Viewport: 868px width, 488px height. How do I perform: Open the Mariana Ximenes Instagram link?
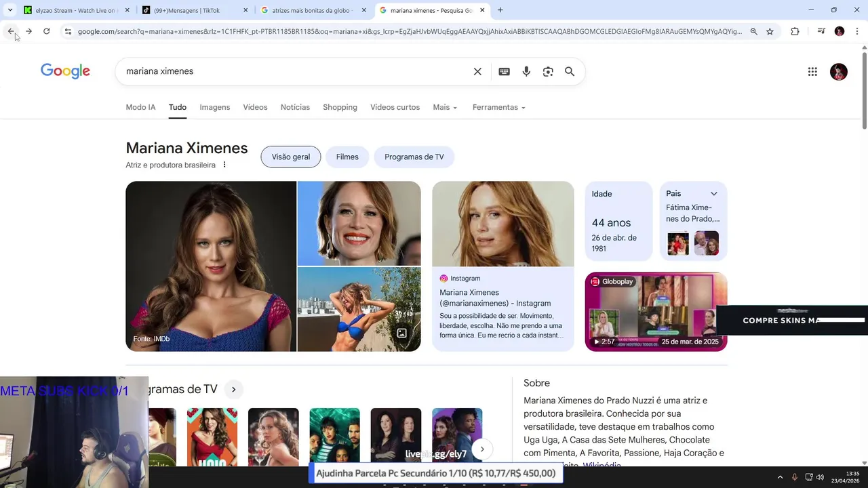point(495,298)
